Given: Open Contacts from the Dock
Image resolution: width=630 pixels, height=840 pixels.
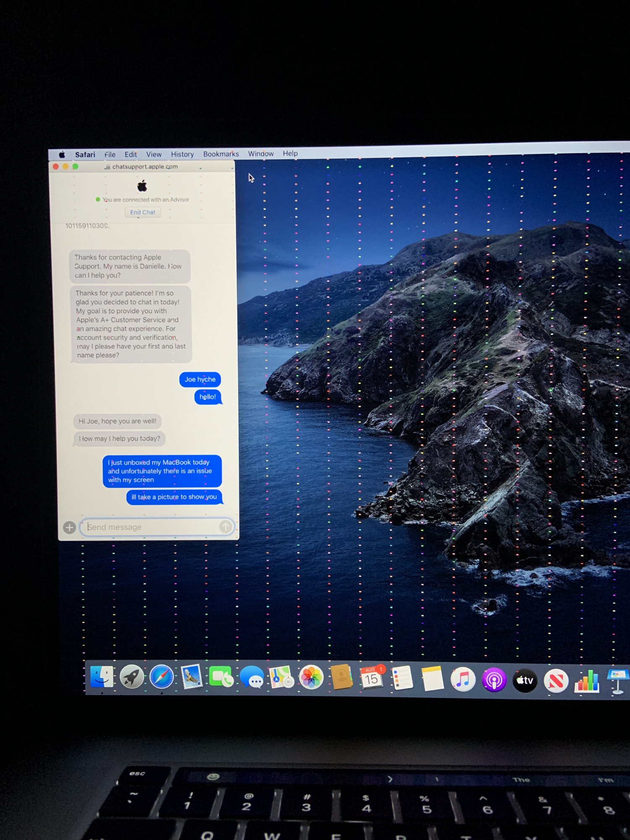Looking at the screenshot, I should click(341, 677).
